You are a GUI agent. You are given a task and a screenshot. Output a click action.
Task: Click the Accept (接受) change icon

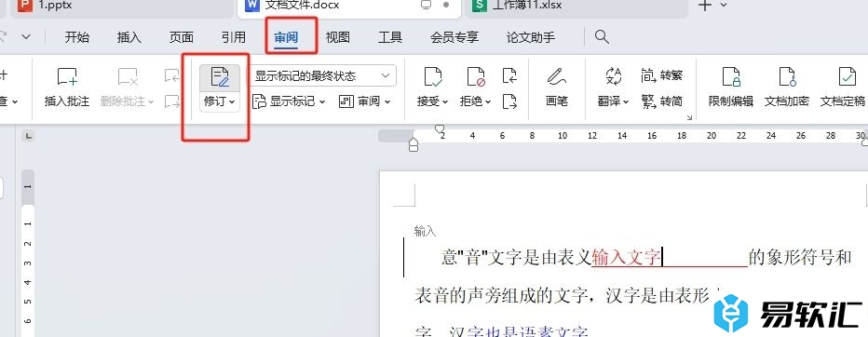pos(432,77)
